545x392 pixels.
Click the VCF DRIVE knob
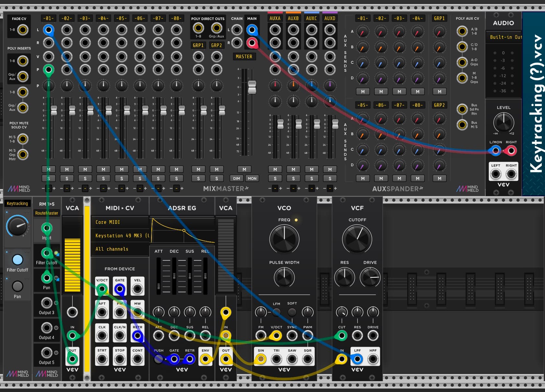click(x=370, y=277)
